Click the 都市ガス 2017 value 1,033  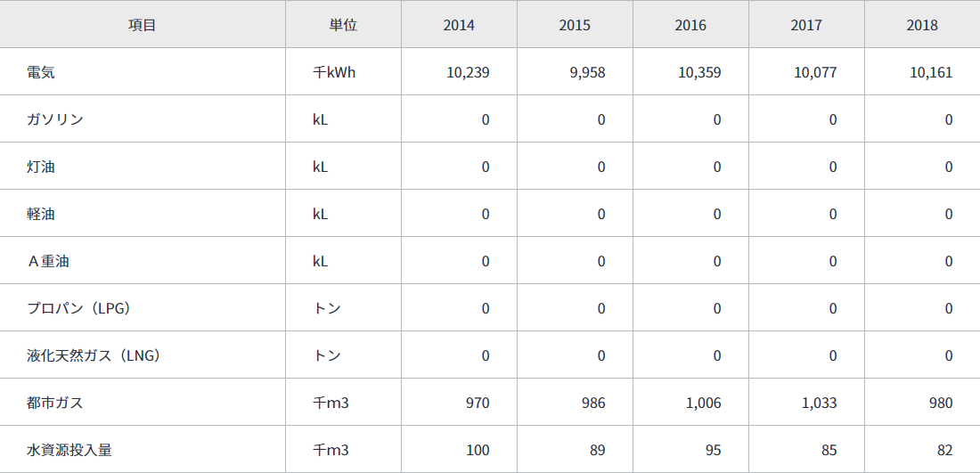(x=820, y=403)
